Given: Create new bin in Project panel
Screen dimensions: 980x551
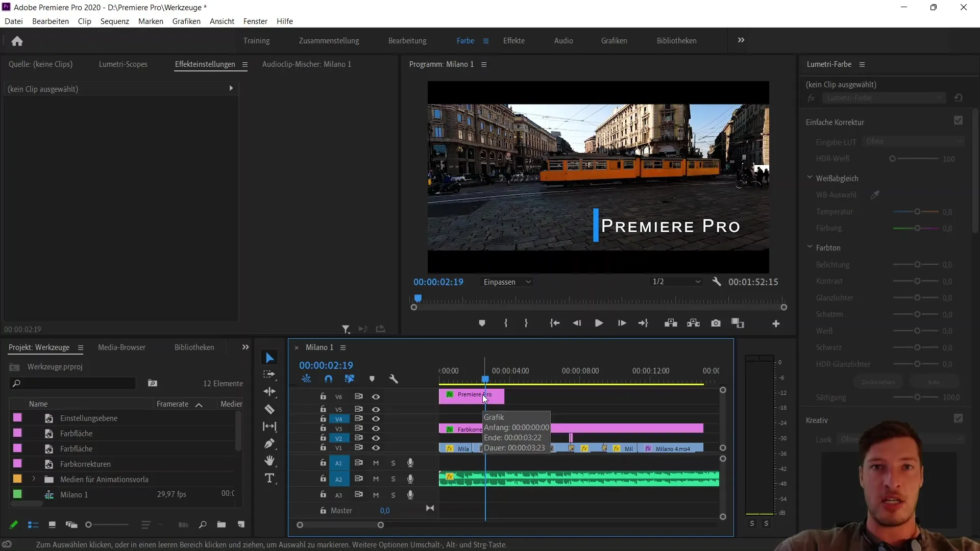Looking at the screenshot, I should [221, 524].
